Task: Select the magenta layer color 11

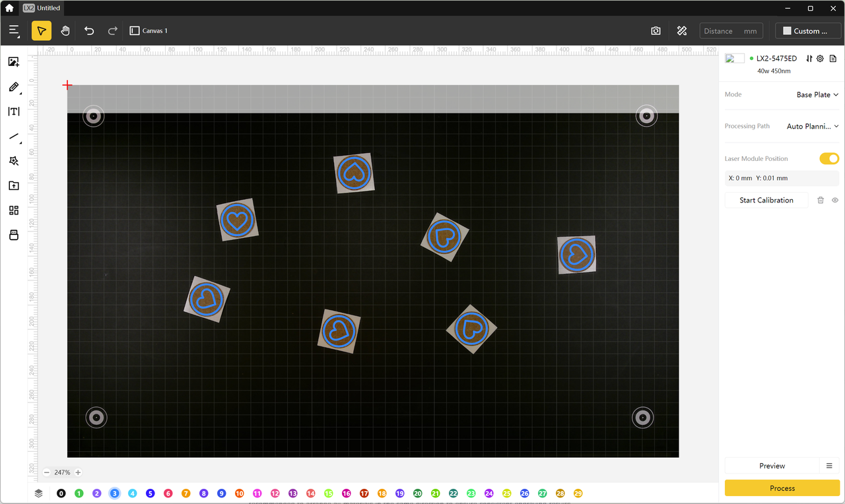Action: (257, 493)
